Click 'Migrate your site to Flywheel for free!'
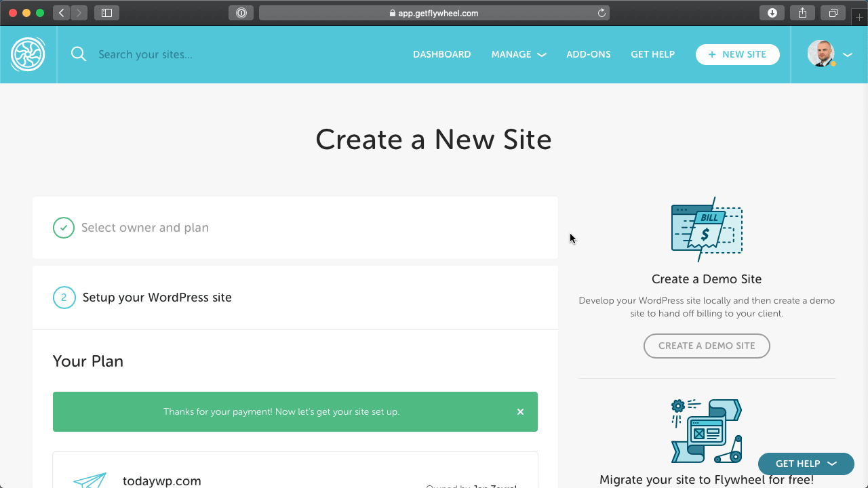Image resolution: width=868 pixels, height=488 pixels. tap(707, 480)
